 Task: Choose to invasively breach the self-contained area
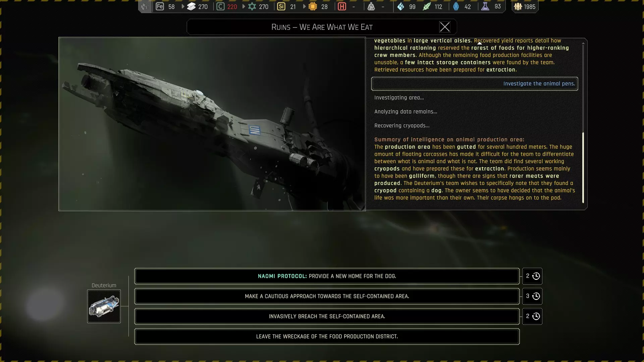tap(327, 316)
